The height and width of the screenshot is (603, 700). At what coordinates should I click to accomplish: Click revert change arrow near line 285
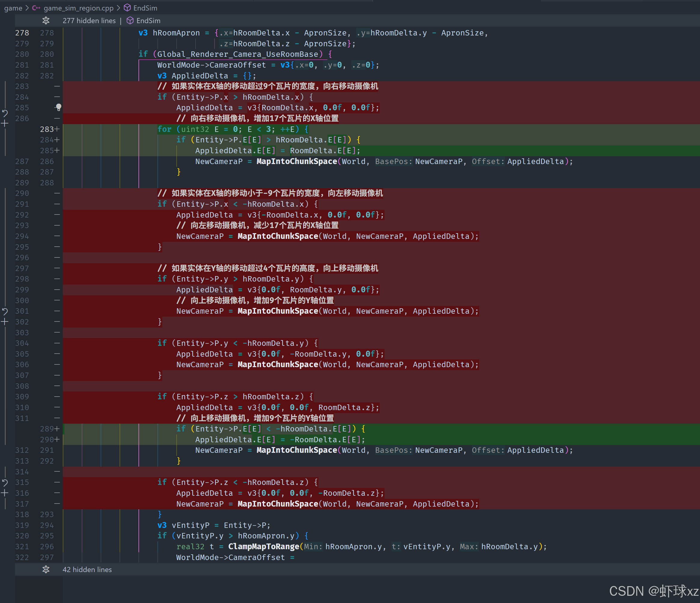coord(5,113)
